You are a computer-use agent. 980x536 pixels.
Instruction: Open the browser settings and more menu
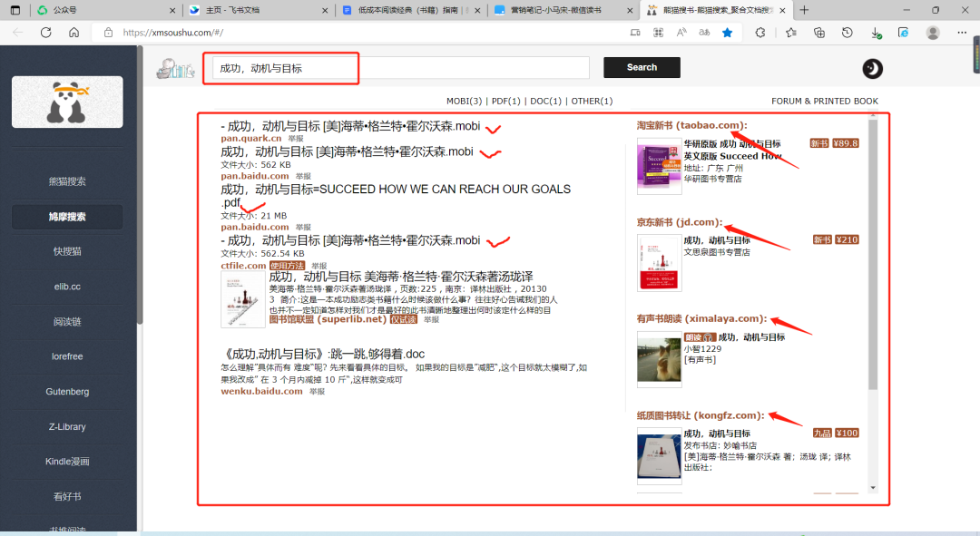[x=962, y=33]
